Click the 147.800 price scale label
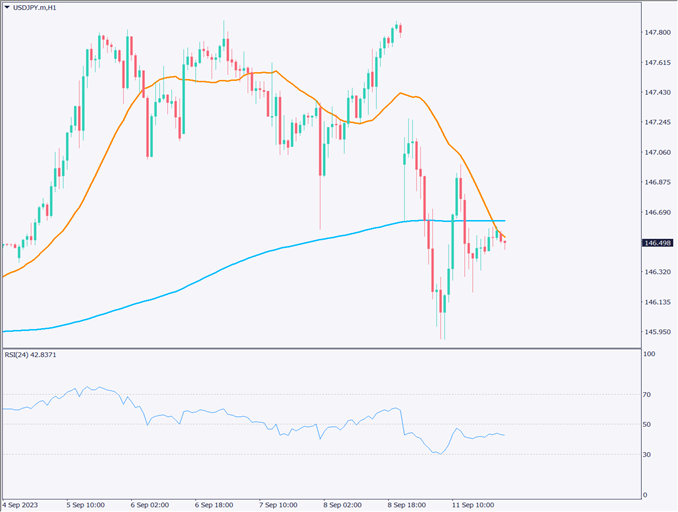 pos(657,33)
